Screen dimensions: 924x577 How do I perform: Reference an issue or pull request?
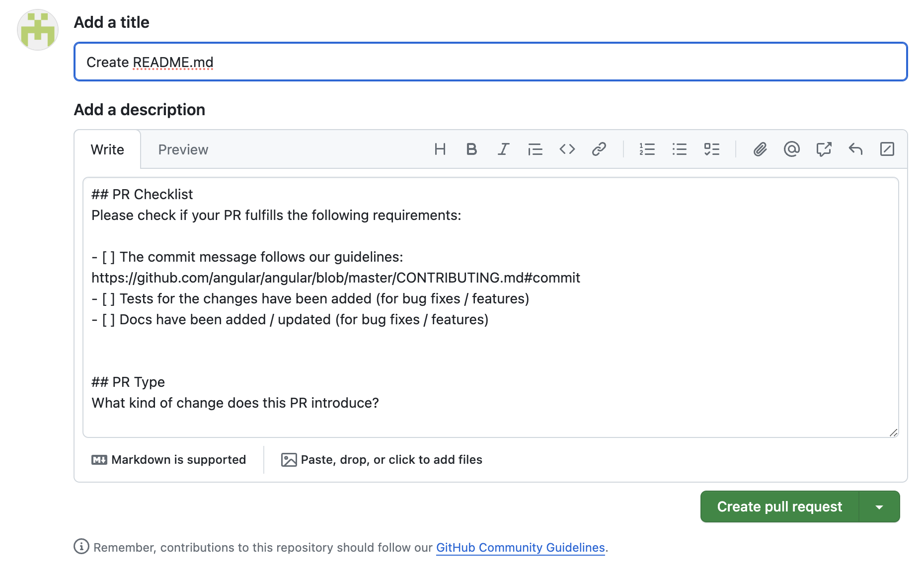(824, 149)
